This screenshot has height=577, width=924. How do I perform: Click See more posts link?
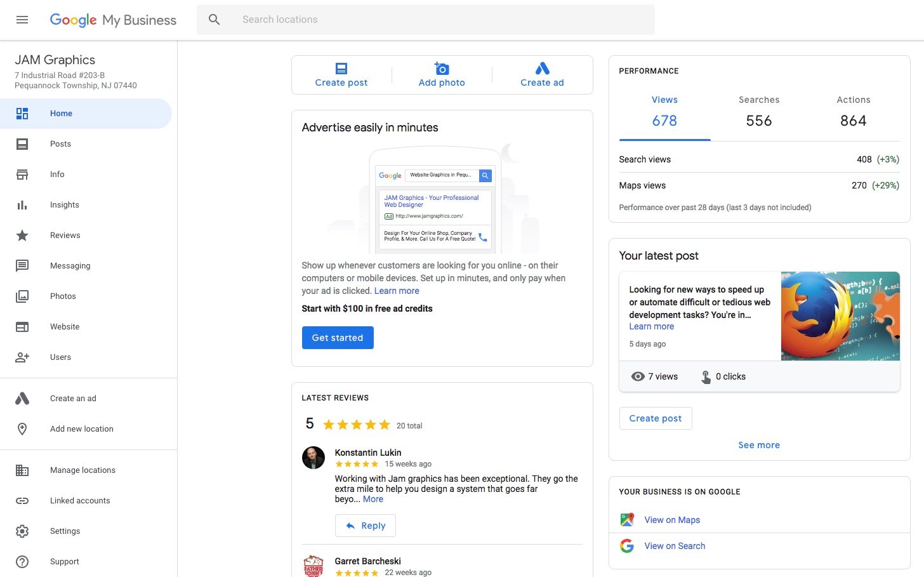point(759,445)
